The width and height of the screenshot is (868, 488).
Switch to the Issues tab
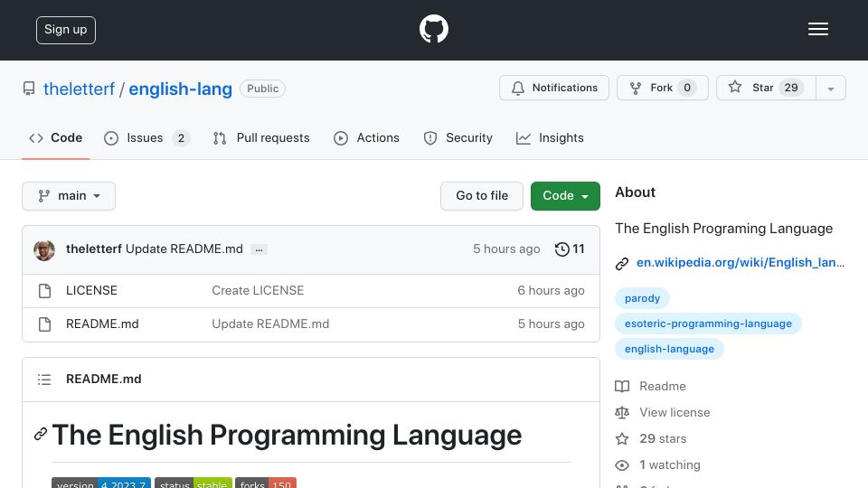point(146,137)
